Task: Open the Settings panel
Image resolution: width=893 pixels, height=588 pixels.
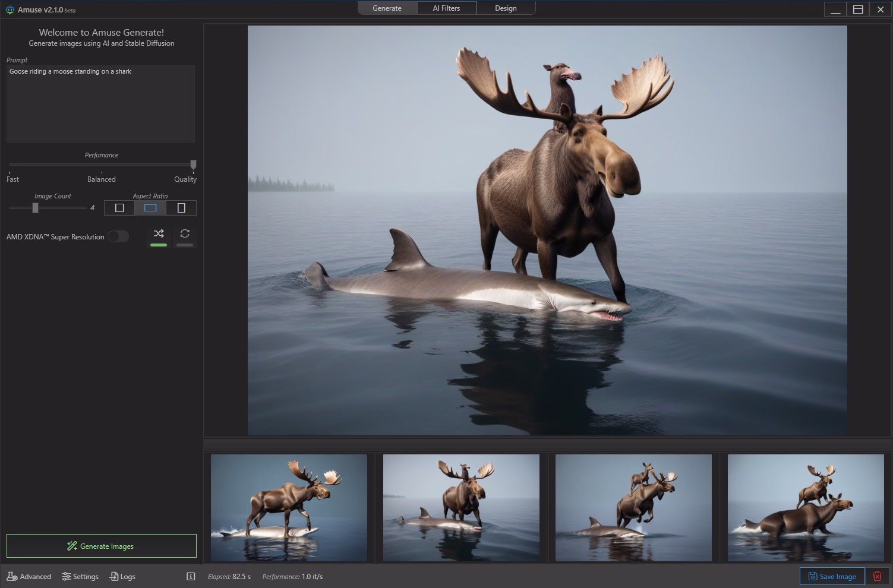Action: (80, 576)
